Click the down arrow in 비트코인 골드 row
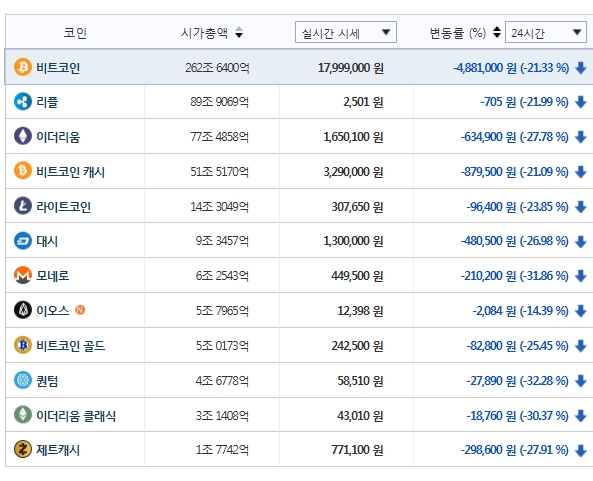Viewport: 593px width, 481px height. pos(581,346)
